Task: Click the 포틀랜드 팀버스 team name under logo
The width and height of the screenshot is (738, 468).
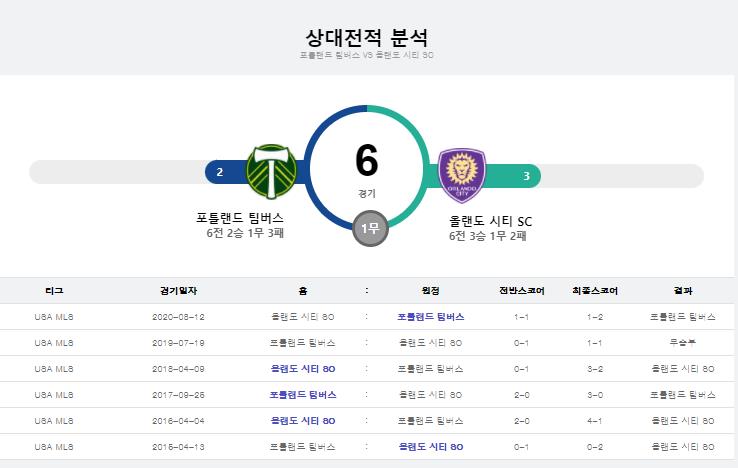Action: click(240, 218)
